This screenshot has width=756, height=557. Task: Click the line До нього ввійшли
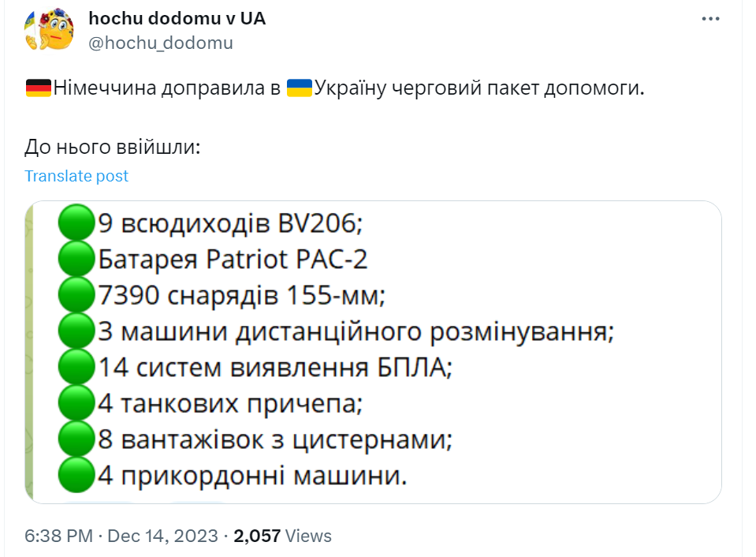[x=113, y=147]
